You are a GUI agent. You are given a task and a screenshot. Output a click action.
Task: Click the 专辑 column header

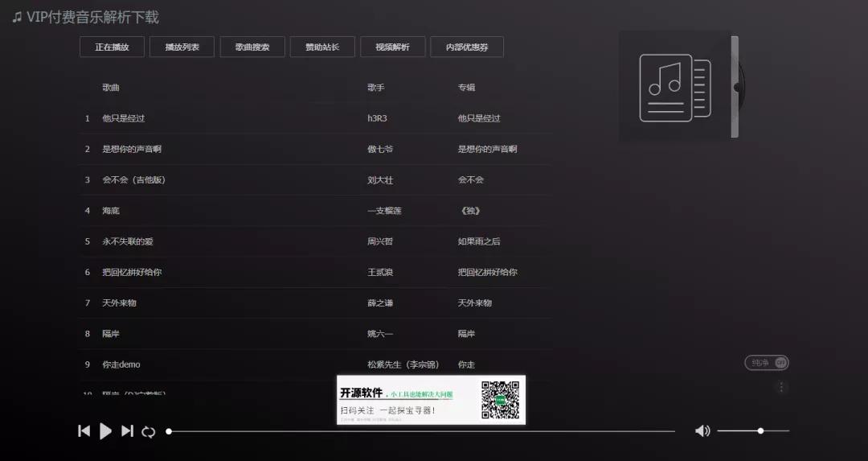(x=466, y=87)
